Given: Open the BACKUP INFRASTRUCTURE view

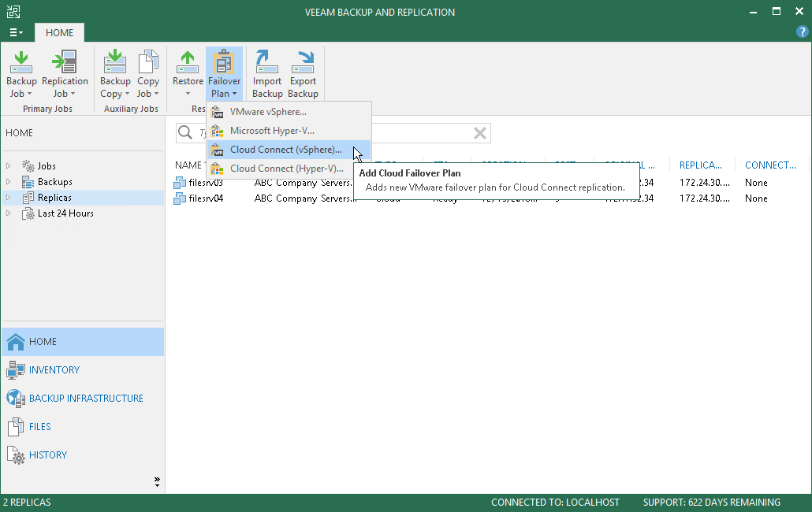Looking at the screenshot, I should point(83,399).
